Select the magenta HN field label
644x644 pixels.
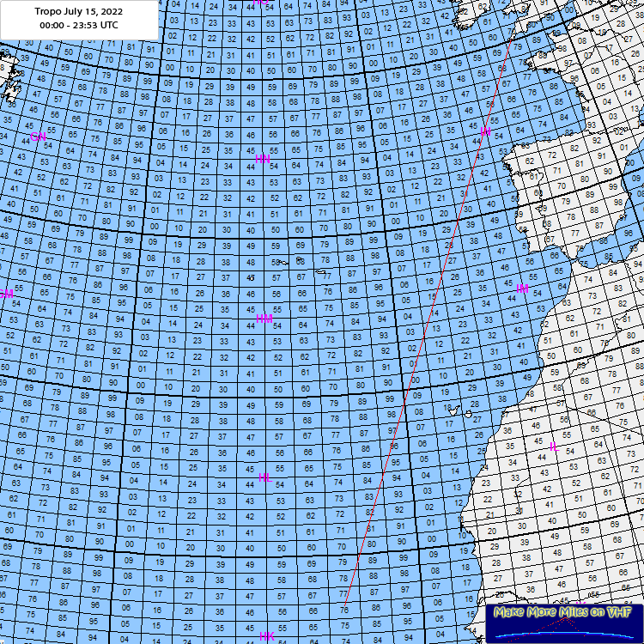[263, 159]
